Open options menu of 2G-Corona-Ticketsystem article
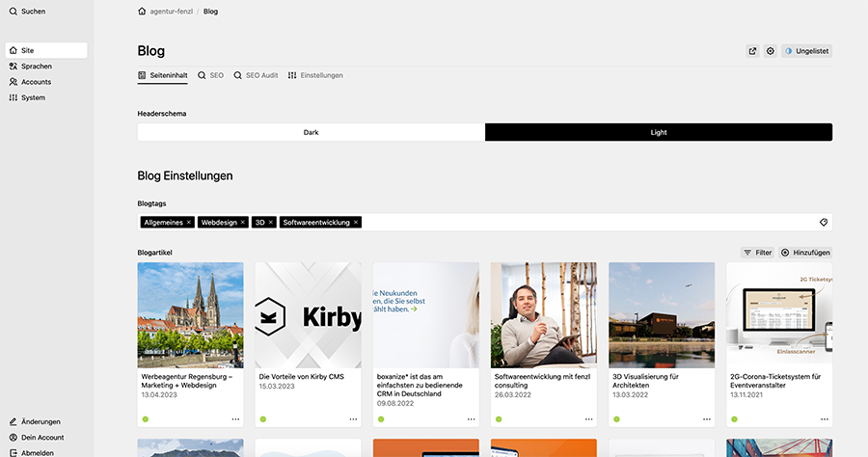The width and height of the screenshot is (868, 457). click(825, 419)
